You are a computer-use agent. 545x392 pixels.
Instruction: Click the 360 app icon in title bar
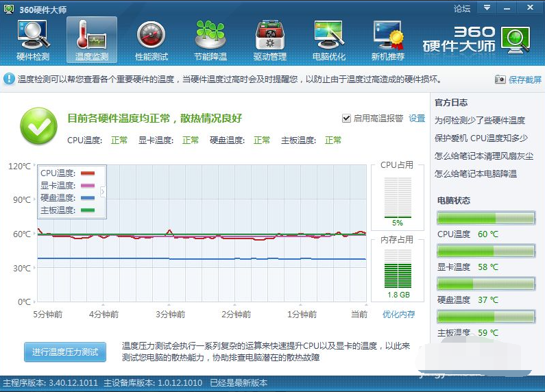(x=9, y=9)
